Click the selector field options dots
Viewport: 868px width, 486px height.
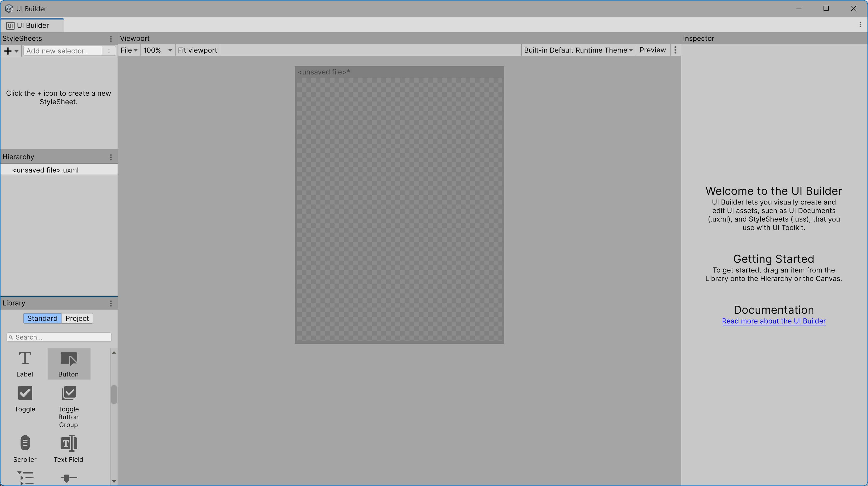[x=109, y=51]
